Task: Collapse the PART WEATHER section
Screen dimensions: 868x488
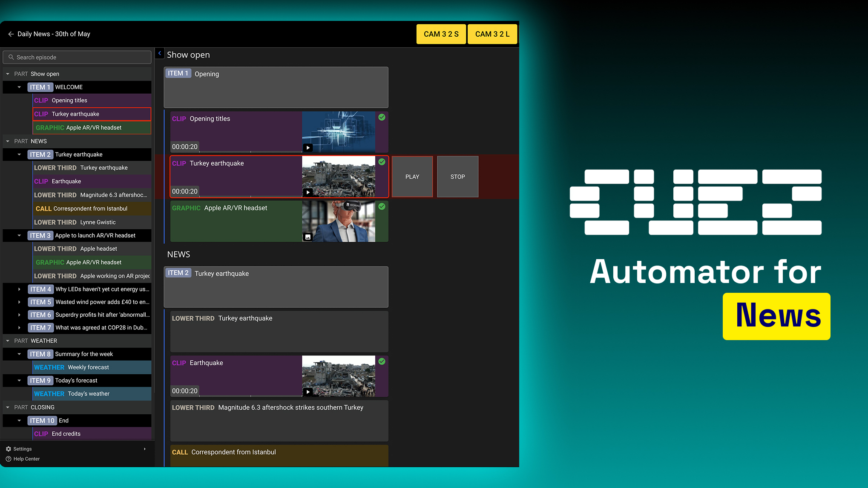Action: click(x=8, y=341)
